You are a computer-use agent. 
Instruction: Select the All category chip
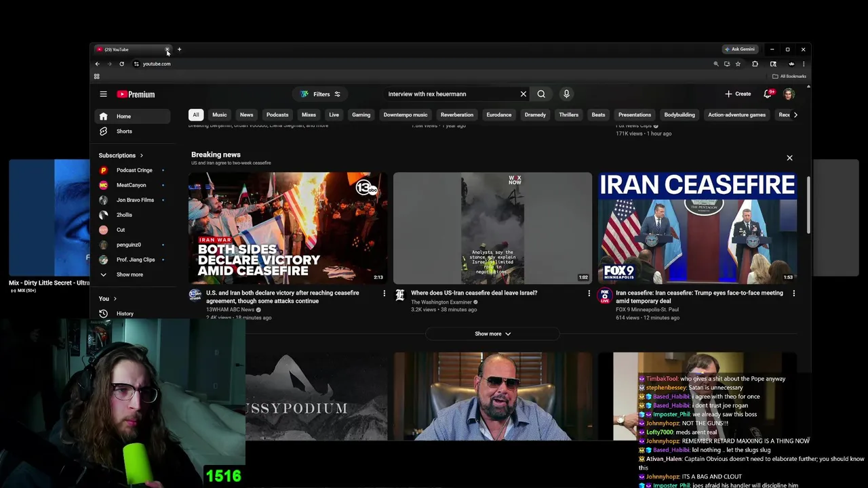pos(196,115)
